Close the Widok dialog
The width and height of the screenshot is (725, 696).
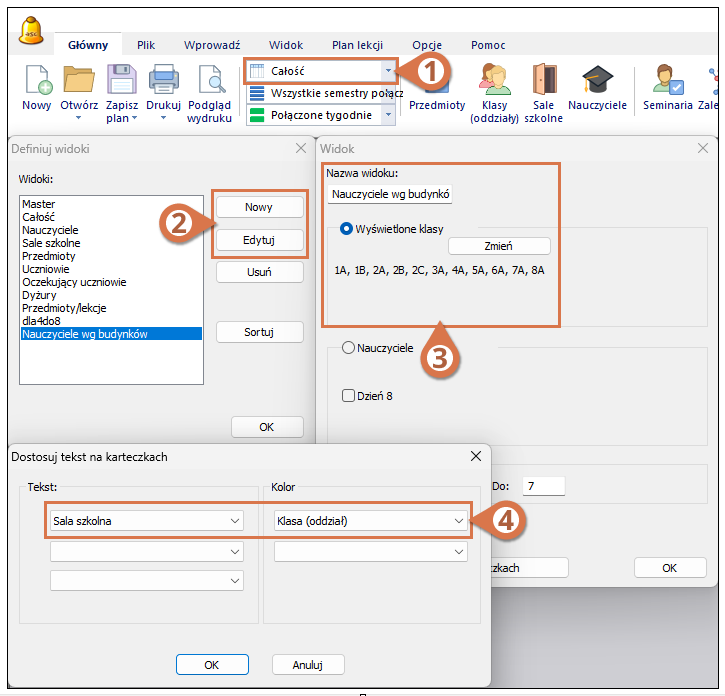tap(703, 148)
